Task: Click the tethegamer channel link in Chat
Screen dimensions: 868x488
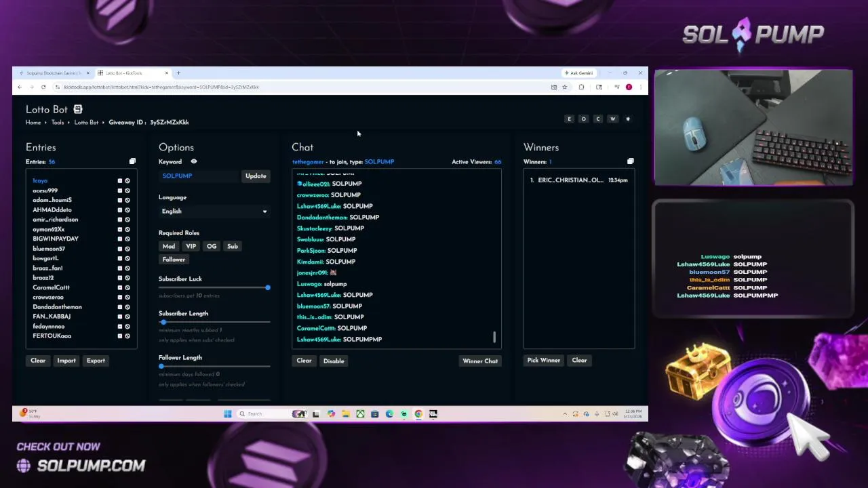Action: [308, 162]
